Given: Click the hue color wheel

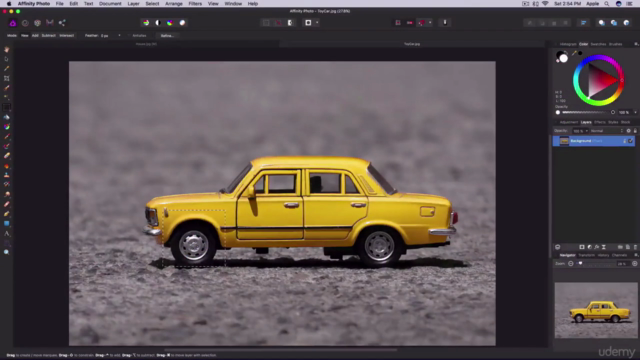Looking at the screenshot, I should [x=598, y=80].
